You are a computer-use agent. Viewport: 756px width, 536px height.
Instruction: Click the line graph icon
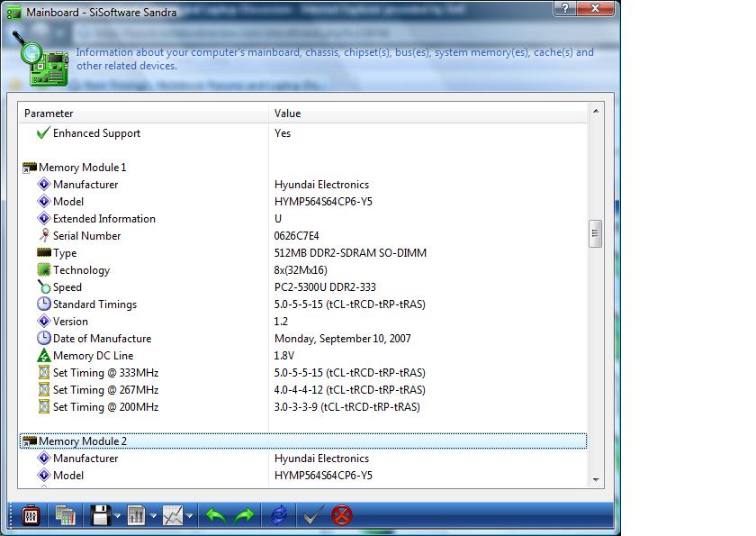(x=173, y=516)
